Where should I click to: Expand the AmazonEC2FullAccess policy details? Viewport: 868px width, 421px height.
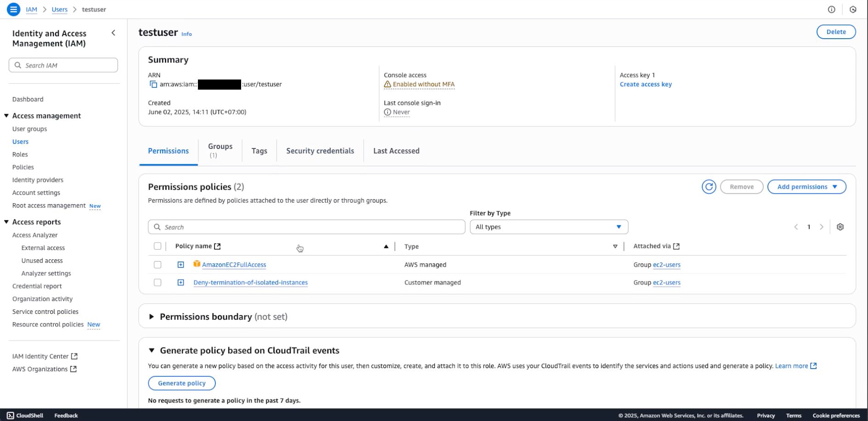(x=180, y=265)
